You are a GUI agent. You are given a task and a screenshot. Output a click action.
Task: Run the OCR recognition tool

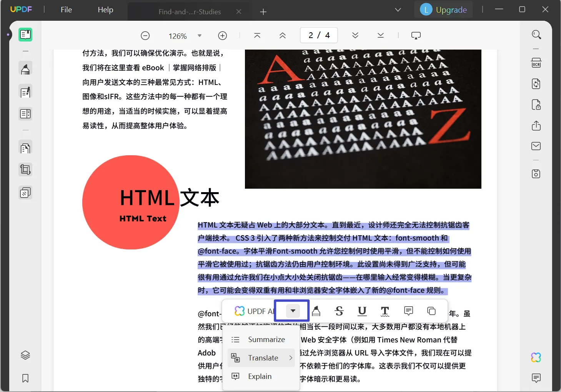pos(536,63)
